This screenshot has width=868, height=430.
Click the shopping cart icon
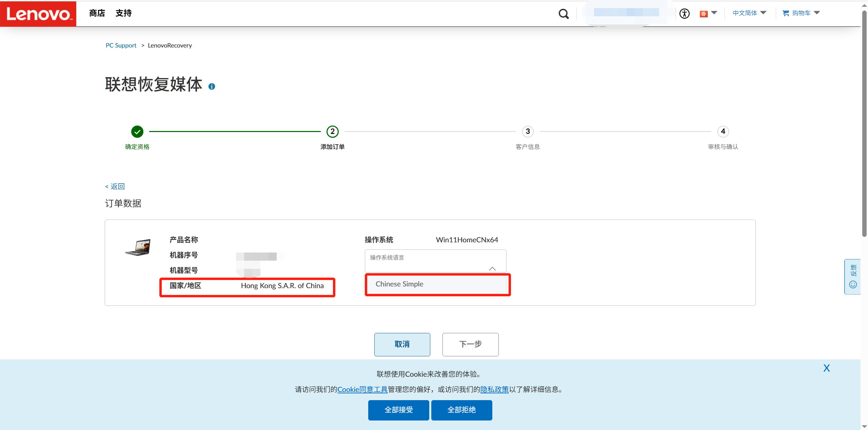coord(786,13)
